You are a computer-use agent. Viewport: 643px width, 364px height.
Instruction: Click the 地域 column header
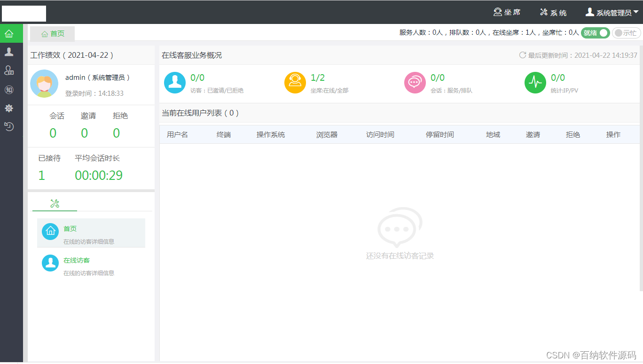click(x=493, y=135)
